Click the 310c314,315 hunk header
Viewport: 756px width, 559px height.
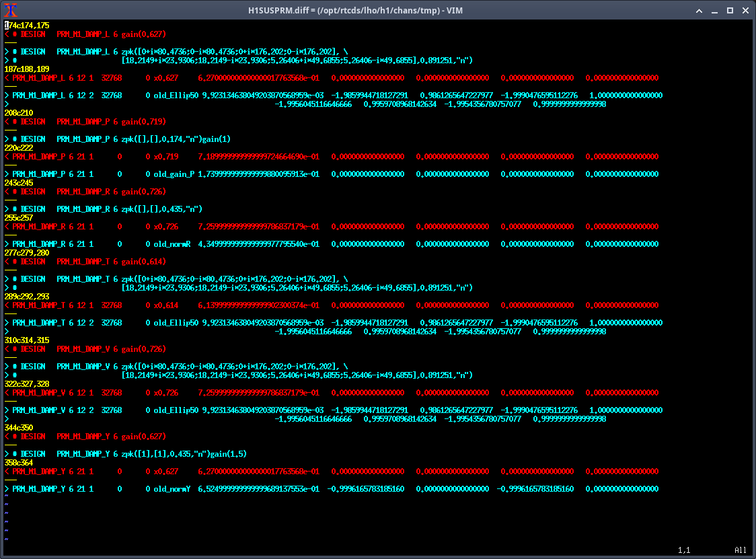coord(27,340)
